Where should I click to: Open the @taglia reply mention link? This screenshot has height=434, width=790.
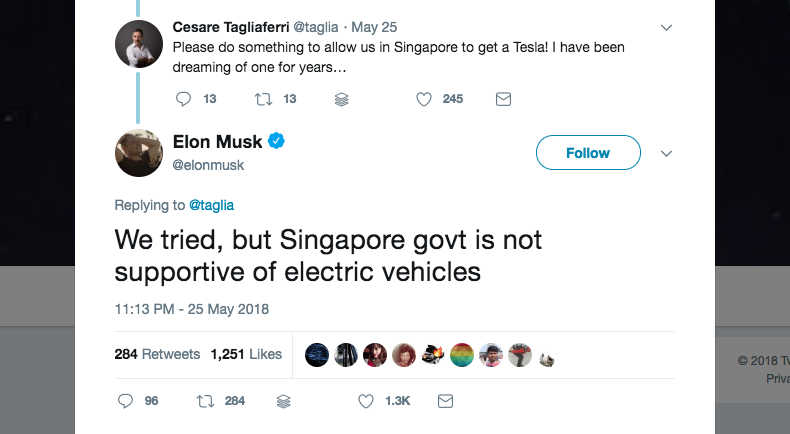click(x=212, y=205)
